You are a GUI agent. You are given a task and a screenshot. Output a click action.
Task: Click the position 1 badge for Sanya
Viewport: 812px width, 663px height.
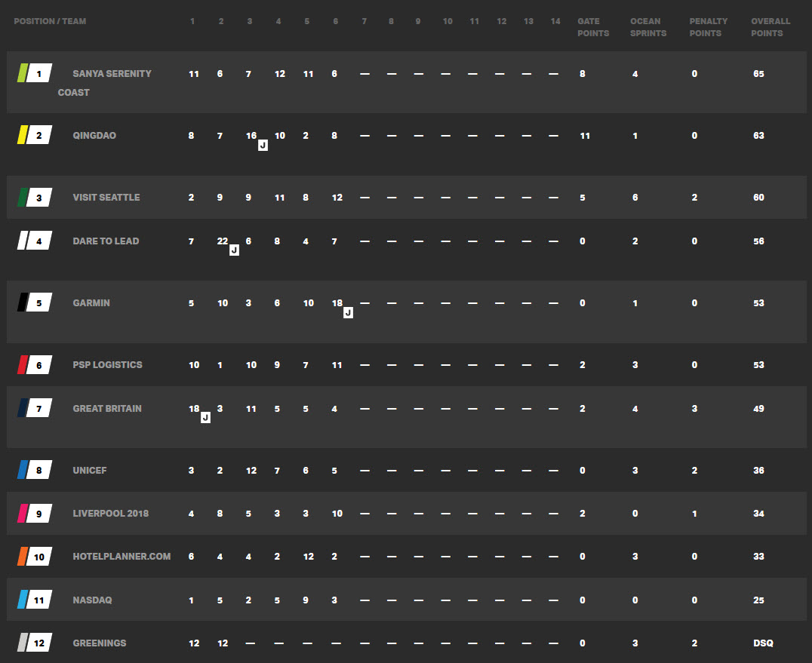click(38, 74)
